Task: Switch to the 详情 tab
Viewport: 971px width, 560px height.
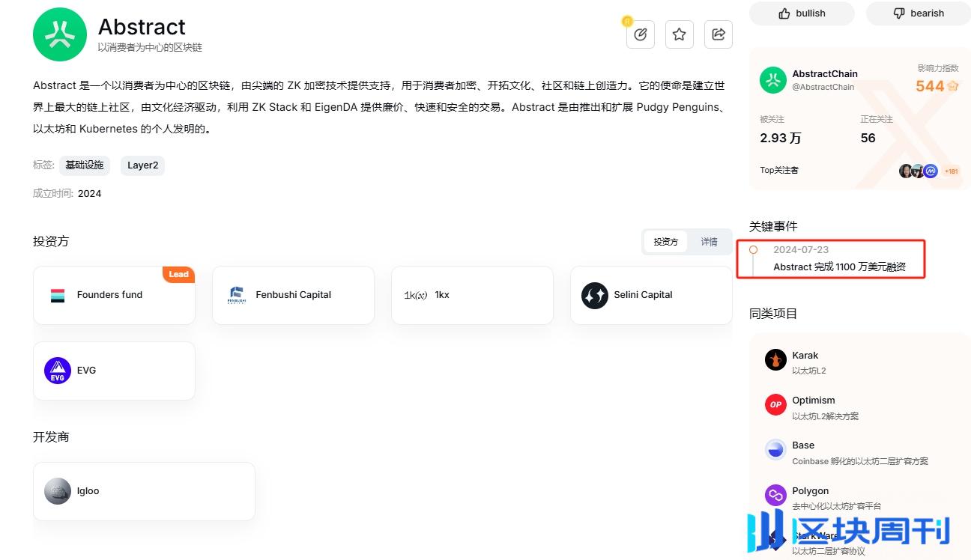Action: click(709, 242)
